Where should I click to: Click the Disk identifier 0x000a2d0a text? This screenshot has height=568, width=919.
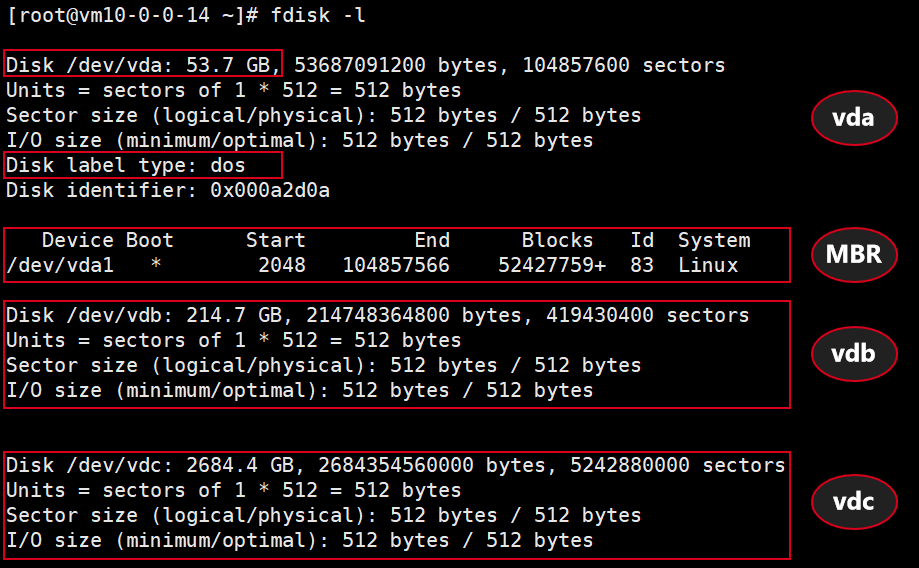tap(168, 191)
